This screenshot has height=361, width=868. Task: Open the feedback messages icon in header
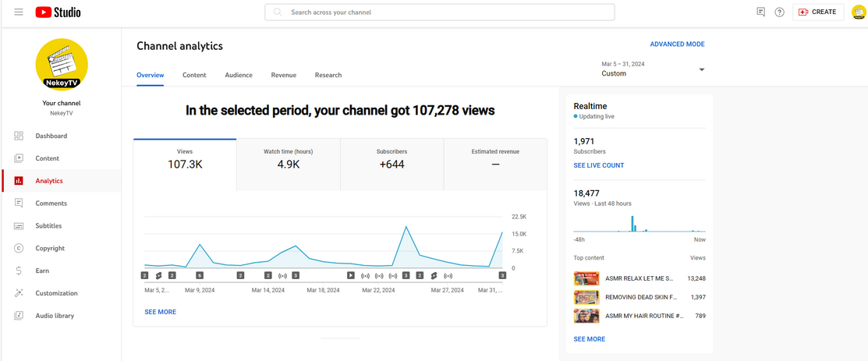pyautogui.click(x=760, y=12)
